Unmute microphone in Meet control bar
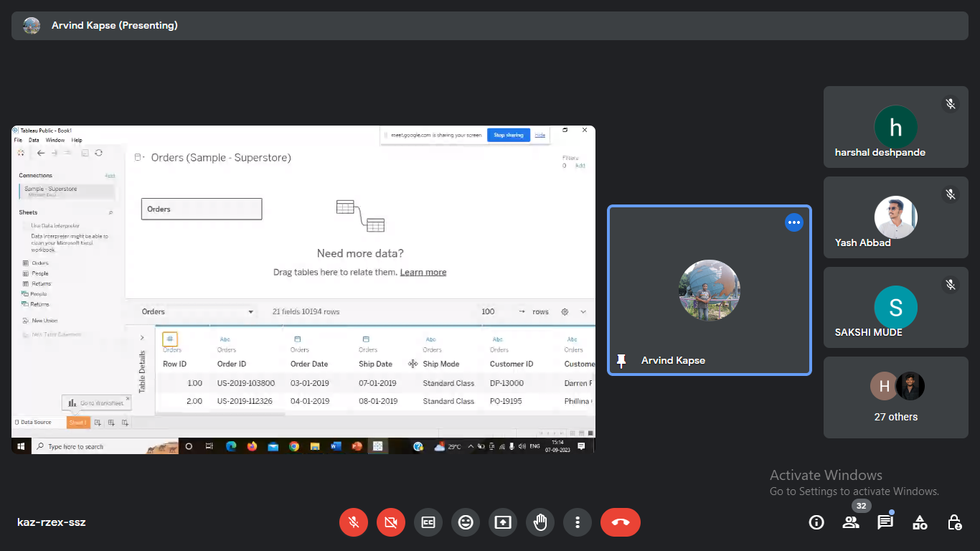This screenshot has height=551, width=980. click(x=354, y=522)
